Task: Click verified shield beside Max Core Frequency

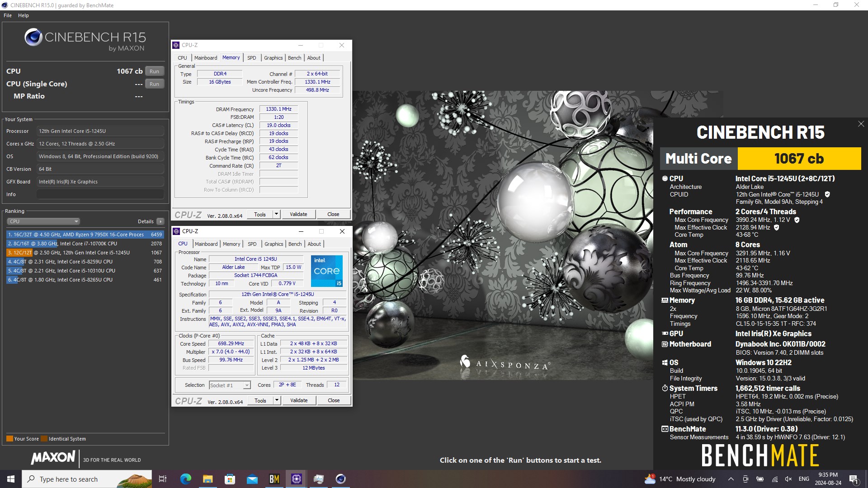Action: [797, 220]
